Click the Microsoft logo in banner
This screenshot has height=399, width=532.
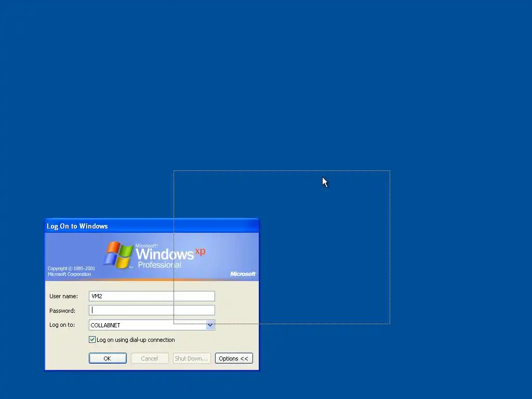[243, 274]
